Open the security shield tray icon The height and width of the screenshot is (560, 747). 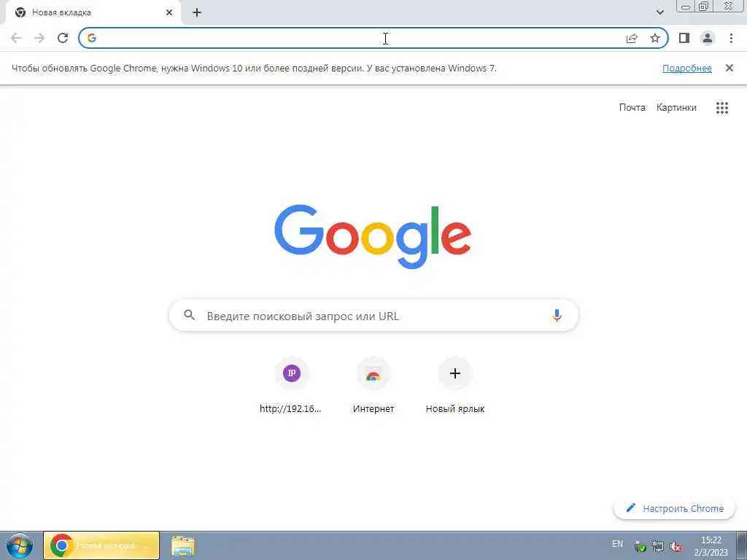pyautogui.click(x=640, y=547)
